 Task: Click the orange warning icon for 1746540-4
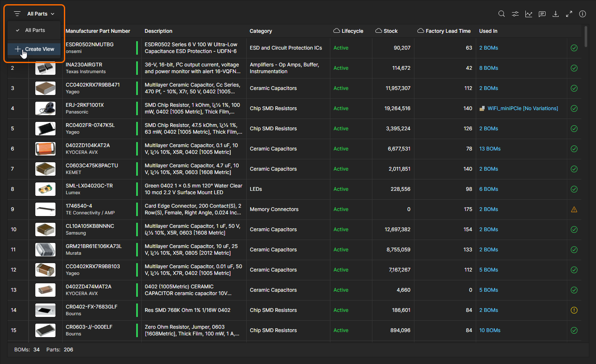coord(574,209)
